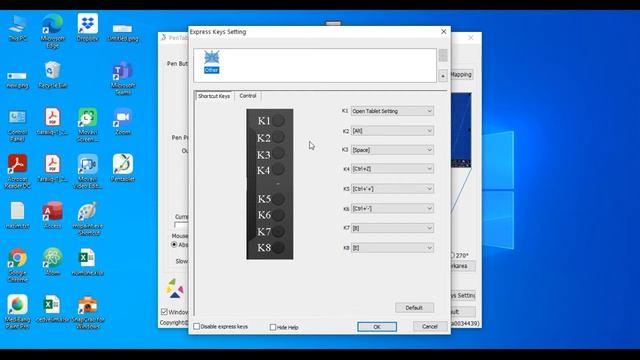Launch the Atom editor shortcut
This screenshot has height=360, width=640.
click(52, 262)
